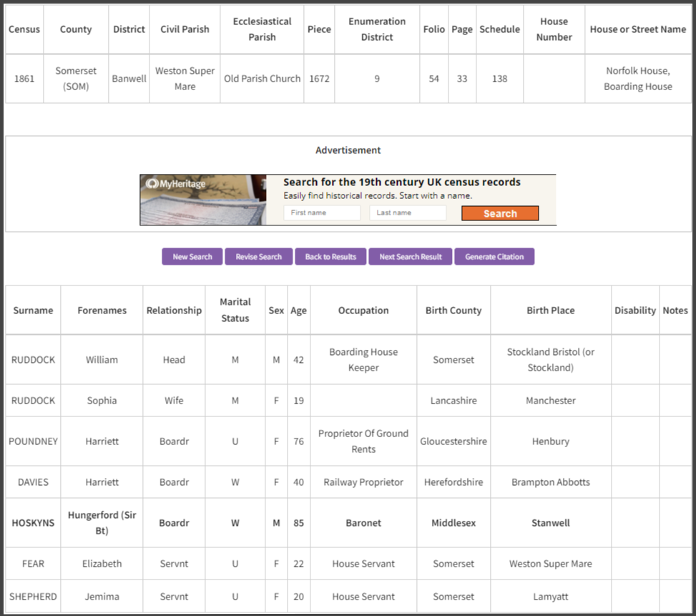Click 'Brampton Abbotts' birth place
696x616 pixels.
click(x=551, y=482)
